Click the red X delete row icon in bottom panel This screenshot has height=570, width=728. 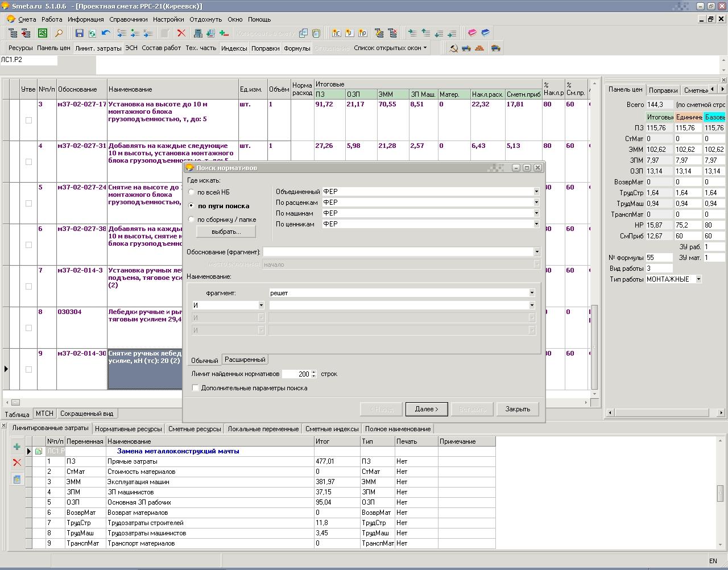(x=17, y=463)
